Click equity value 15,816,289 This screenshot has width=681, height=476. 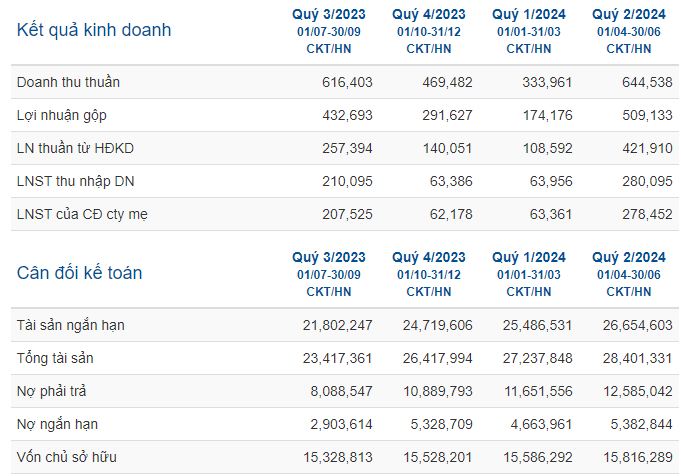pyautogui.click(x=638, y=458)
